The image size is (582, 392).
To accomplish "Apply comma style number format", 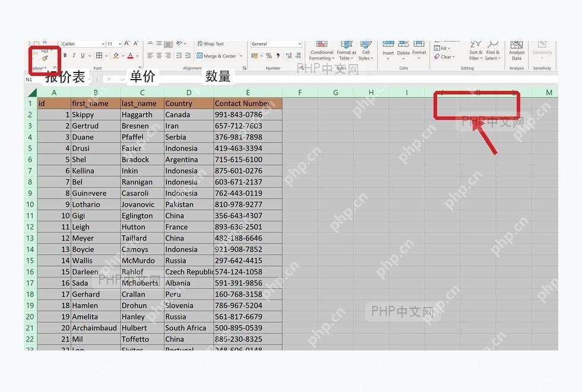I will tap(278, 56).
